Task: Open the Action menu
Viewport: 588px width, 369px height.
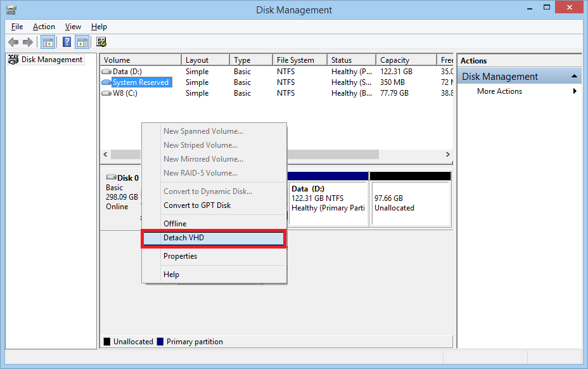Action: click(x=44, y=27)
